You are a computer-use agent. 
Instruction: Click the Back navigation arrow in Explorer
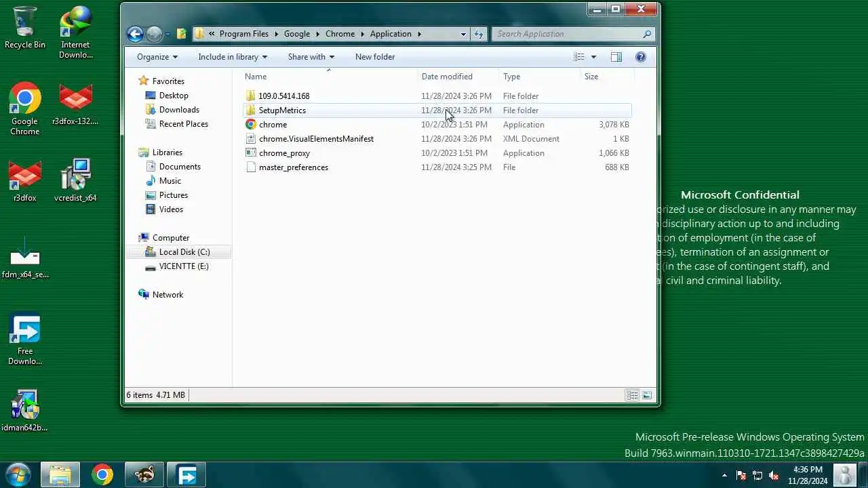coord(135,34)
